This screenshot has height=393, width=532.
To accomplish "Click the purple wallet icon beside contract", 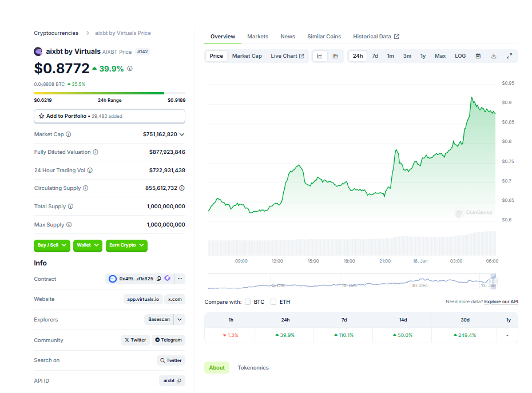I will point(167,278).
